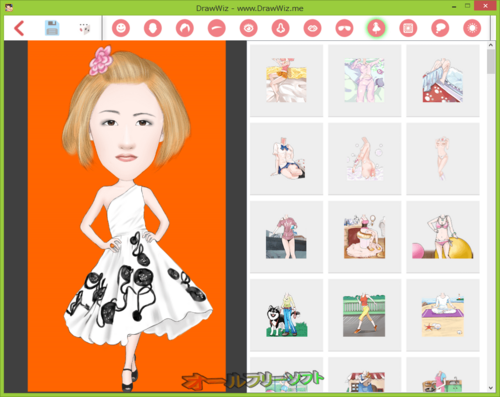Open the eye category

[x=248, y=28]
